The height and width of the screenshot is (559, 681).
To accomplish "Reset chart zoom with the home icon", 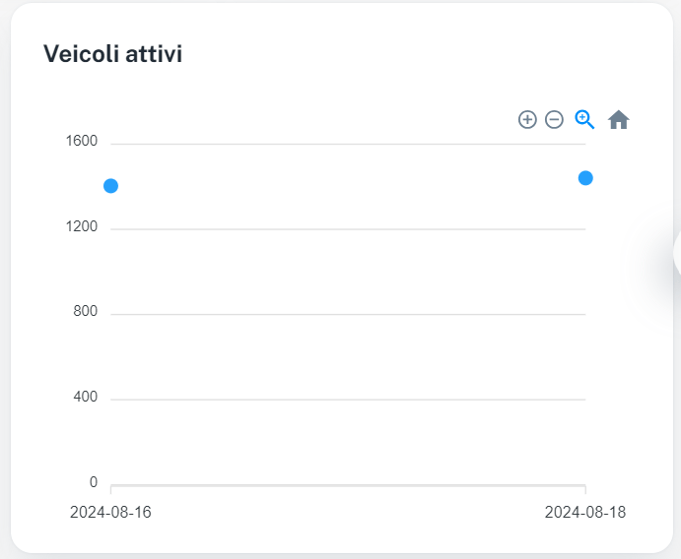I will tap(619, 120).
